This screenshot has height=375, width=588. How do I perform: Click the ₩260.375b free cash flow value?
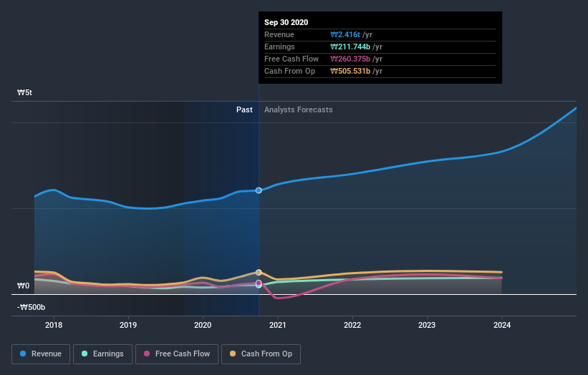pyautogui.click(x=350, y=59)
